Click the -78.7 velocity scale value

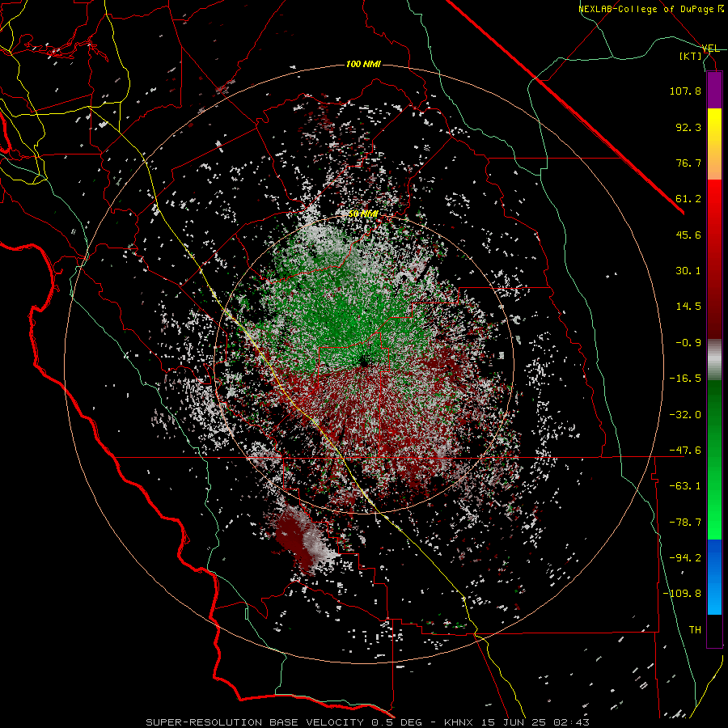[x=685, y=523]
